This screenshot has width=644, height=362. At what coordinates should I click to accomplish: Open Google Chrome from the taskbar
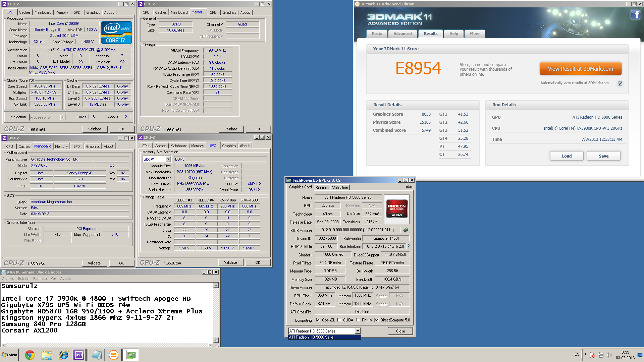[x=30, y=355]
